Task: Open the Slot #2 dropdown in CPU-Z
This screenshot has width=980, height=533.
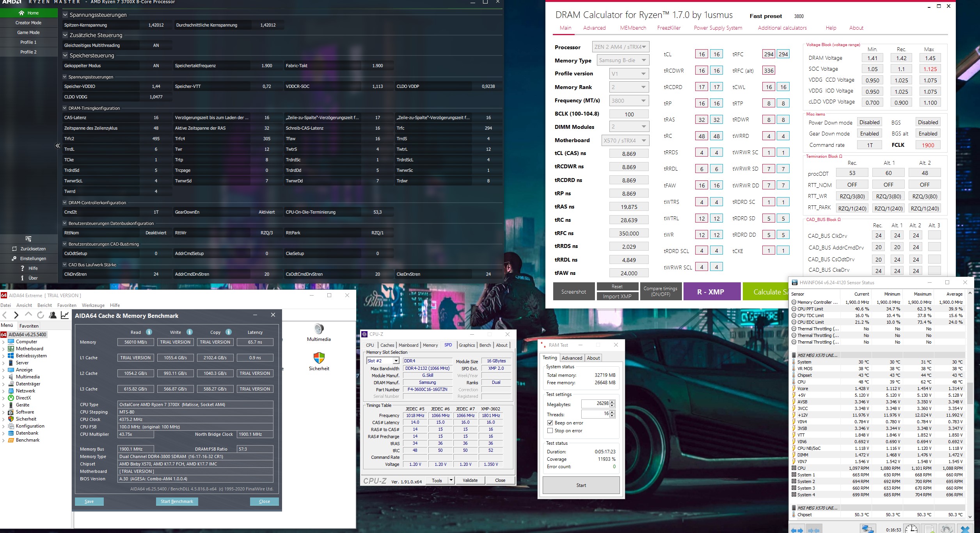Action: click(396, 361)
